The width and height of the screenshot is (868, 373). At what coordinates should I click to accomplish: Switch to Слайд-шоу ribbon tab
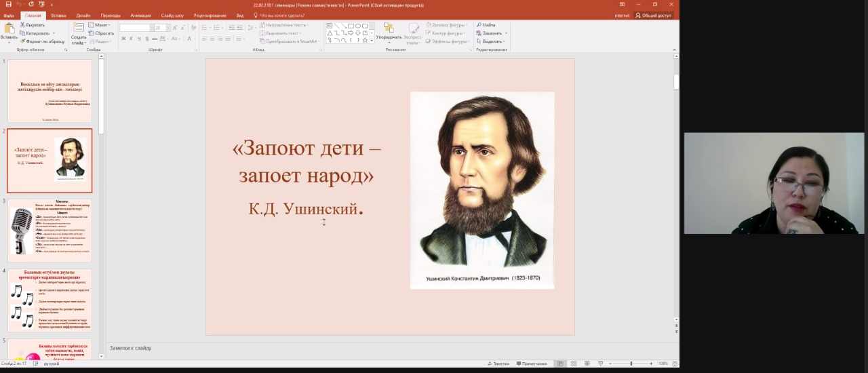click(x=172, y=15)
